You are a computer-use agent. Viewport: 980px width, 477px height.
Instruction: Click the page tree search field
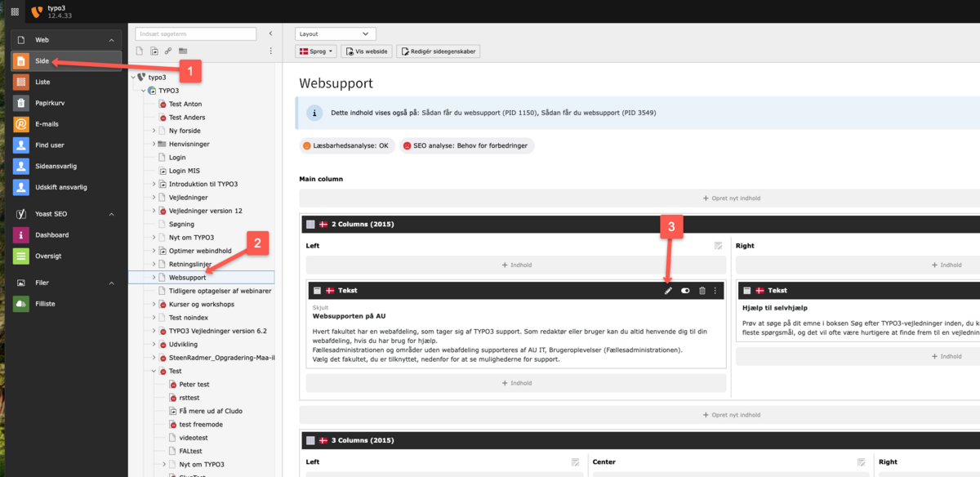(197, 33)
